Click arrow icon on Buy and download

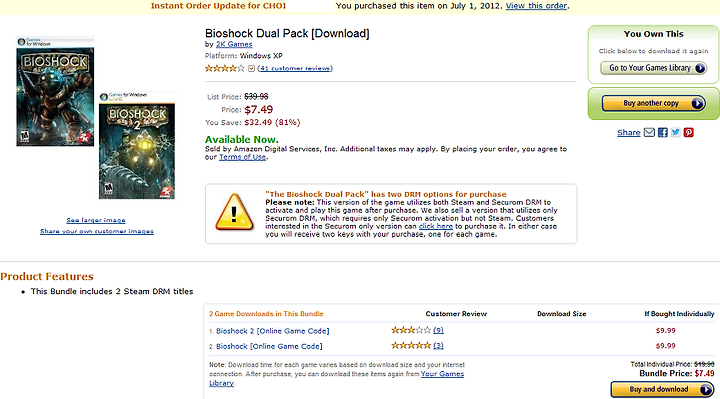(706, 389)
